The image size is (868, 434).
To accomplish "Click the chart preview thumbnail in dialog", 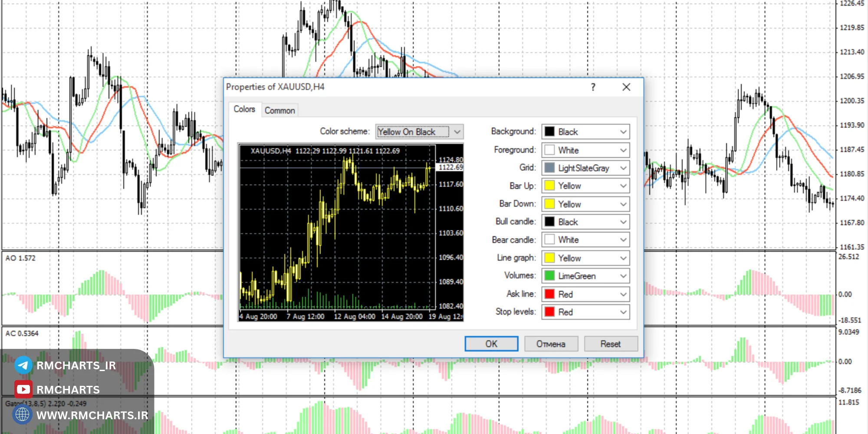I will [x=351, y=232].
